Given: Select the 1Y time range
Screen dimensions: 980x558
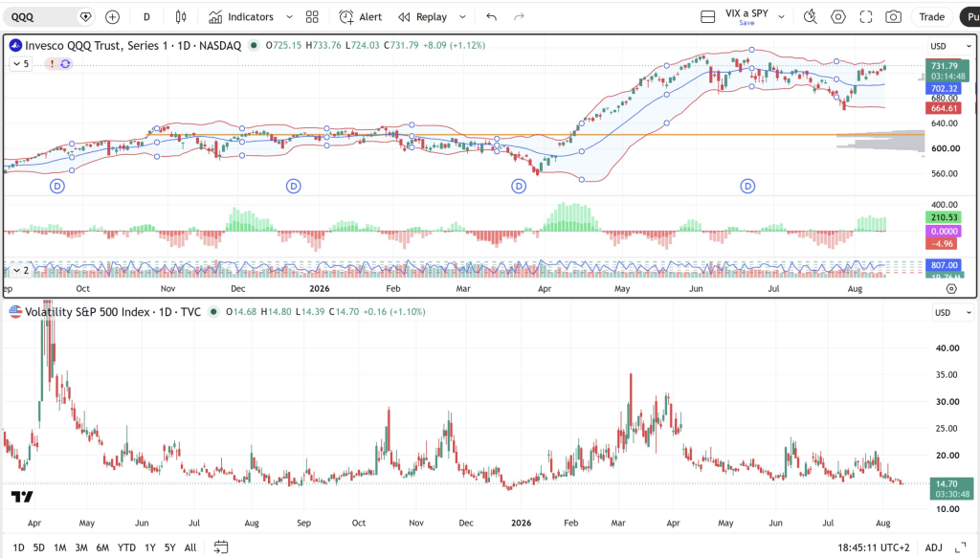Looking at the screenshot, I should tap(150, 547).
